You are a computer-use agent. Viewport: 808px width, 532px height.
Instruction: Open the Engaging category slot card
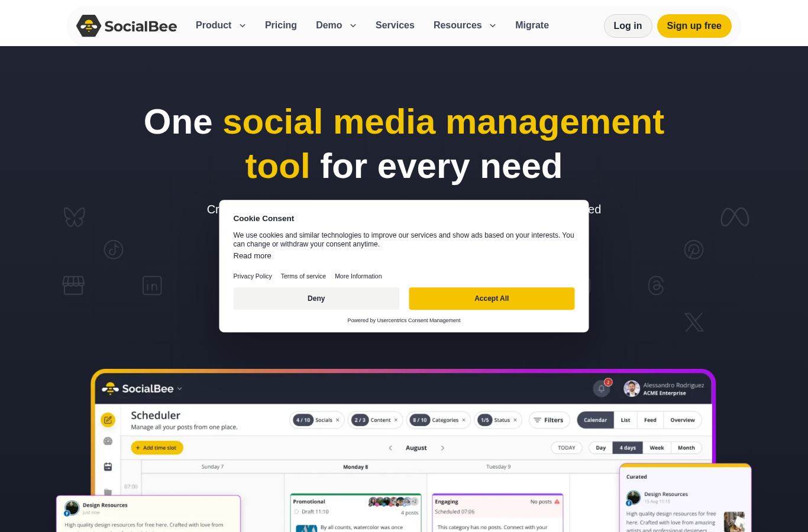click(497, 513)
